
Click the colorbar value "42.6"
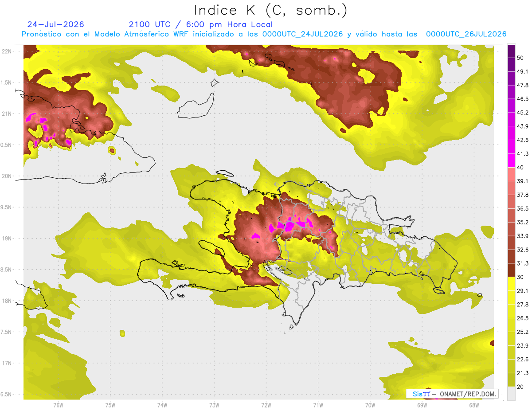click(x=523, y=140)
